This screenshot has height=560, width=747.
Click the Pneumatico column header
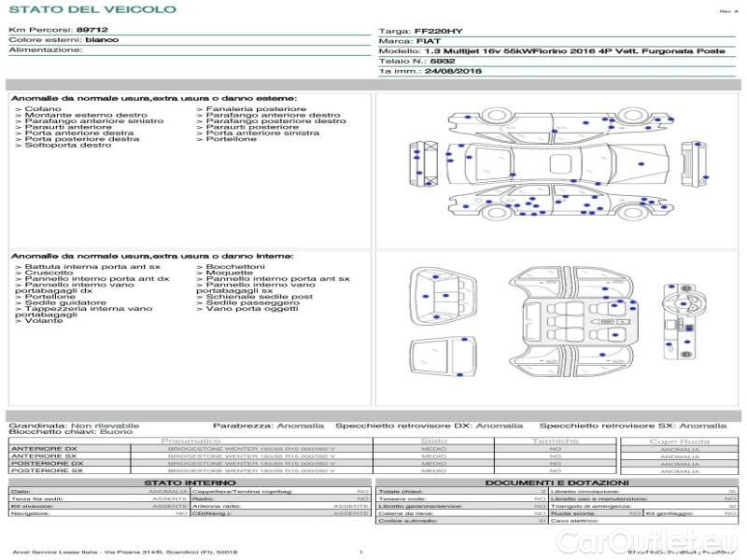(190, 441)
